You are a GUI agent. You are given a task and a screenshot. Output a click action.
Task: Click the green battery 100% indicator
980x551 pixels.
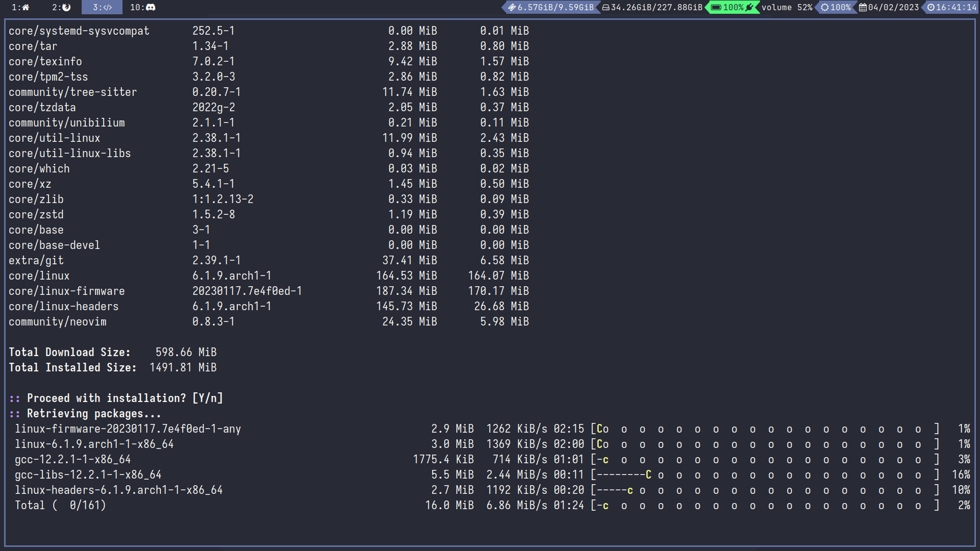(732, 7)
